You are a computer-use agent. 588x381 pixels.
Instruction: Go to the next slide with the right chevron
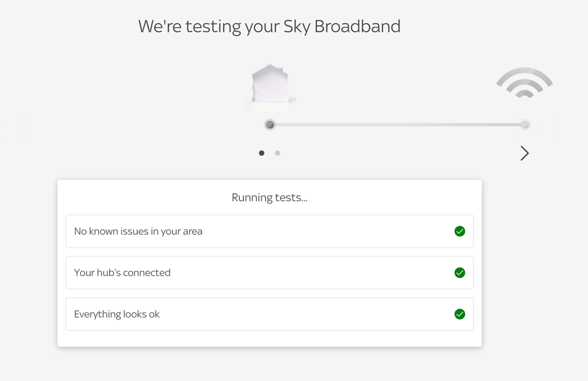point(524,153)
